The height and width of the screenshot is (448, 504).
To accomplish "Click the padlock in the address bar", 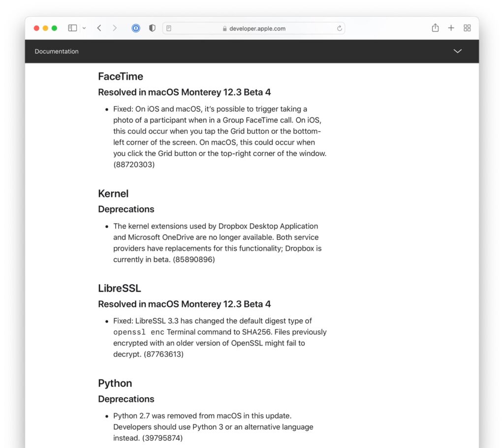I will point(225,29).
